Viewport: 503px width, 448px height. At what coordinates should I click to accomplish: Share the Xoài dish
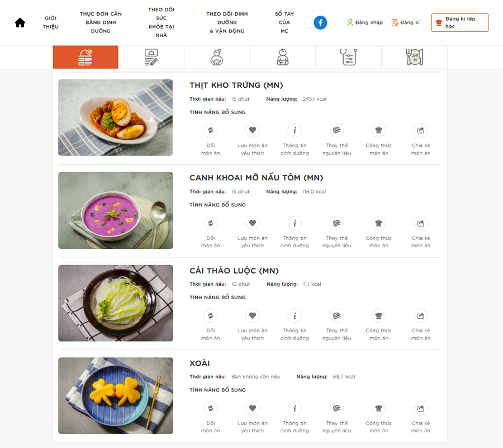(421, 408)
